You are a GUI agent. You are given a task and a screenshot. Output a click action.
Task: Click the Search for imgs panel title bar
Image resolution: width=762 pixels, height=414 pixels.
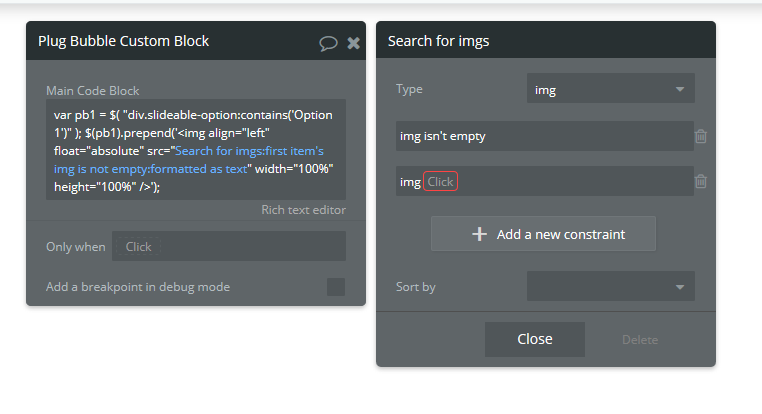click(546, 41)
